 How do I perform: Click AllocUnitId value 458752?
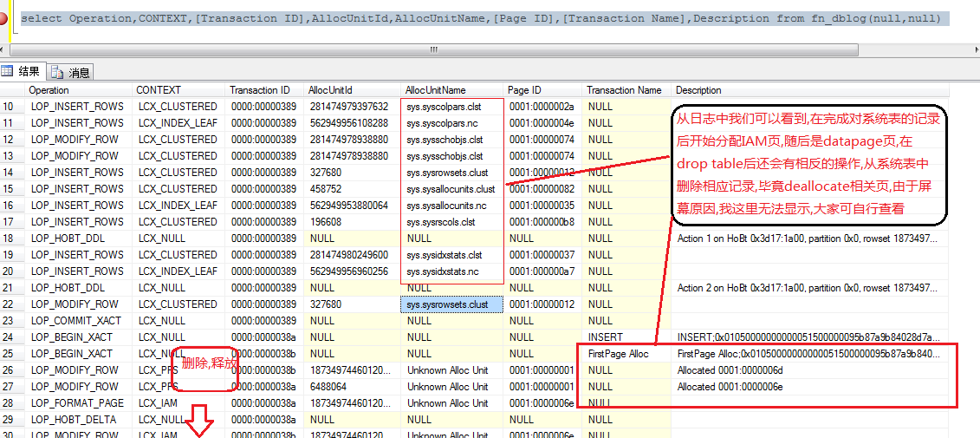pyautogui.click(x=325, y=189)
